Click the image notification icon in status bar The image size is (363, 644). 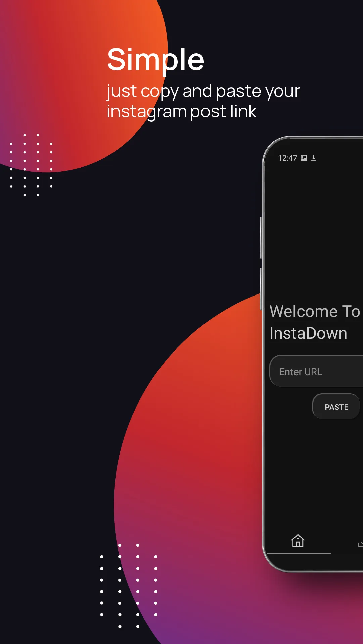coord(304,158)
